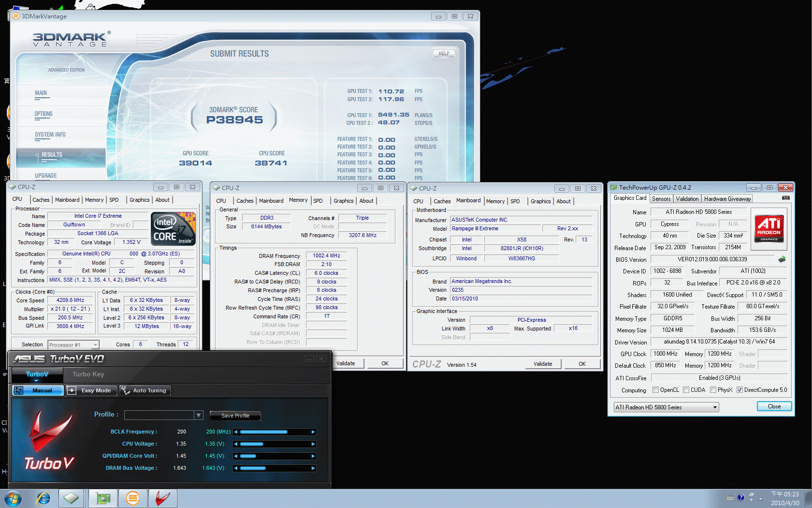This screenshot has width=812, height=508.
Task: Click the BCLK Frequency slider bar
Action: 275,432
